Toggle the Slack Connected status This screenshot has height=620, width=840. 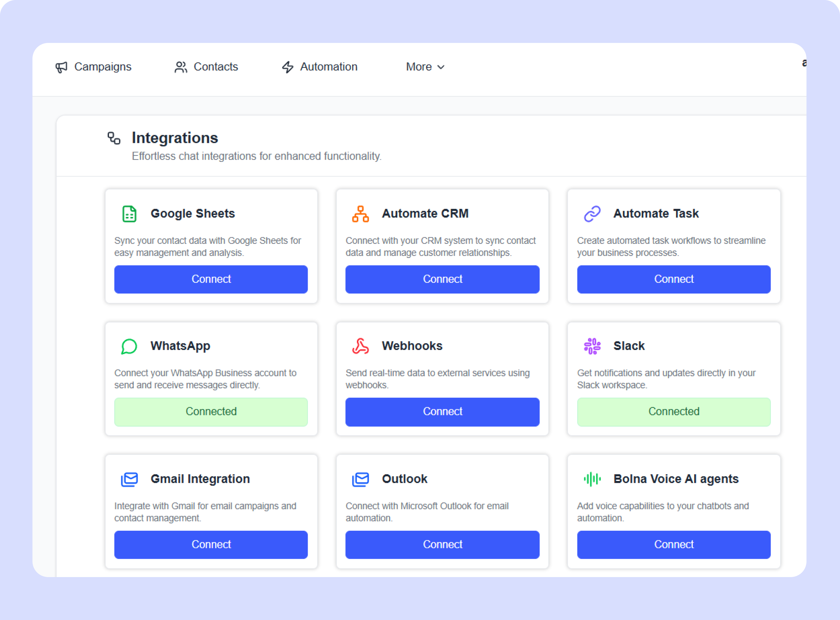click(674, 412)
